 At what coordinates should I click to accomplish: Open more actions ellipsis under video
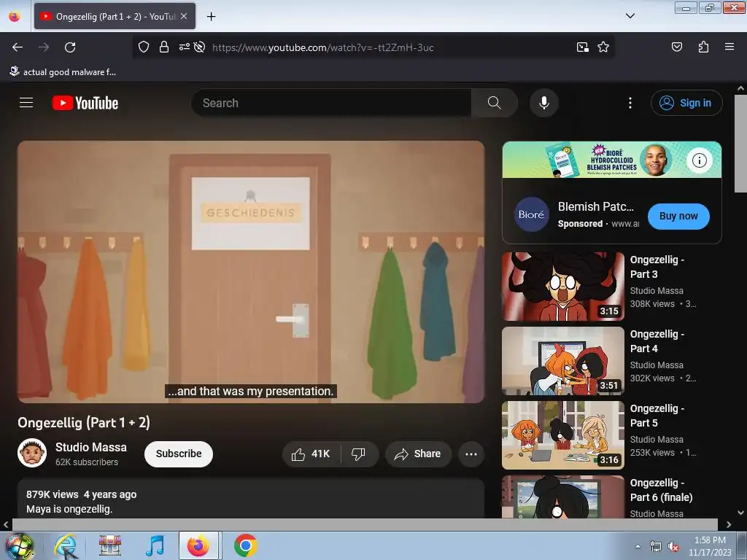pos(471,454)
